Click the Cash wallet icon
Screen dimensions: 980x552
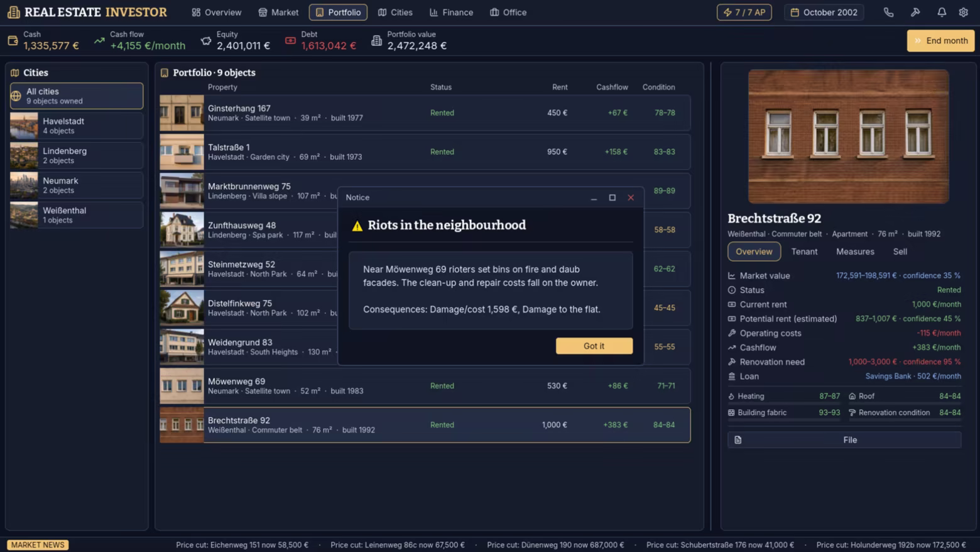point(13,41)
